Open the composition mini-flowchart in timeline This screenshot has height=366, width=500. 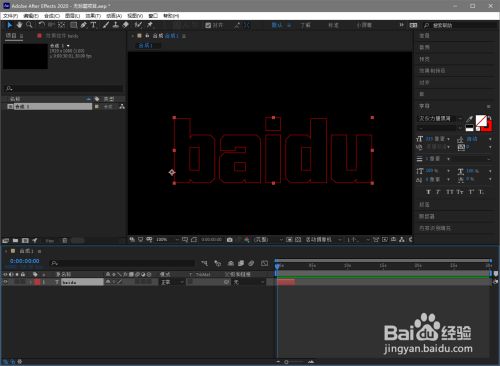point(205,263)
